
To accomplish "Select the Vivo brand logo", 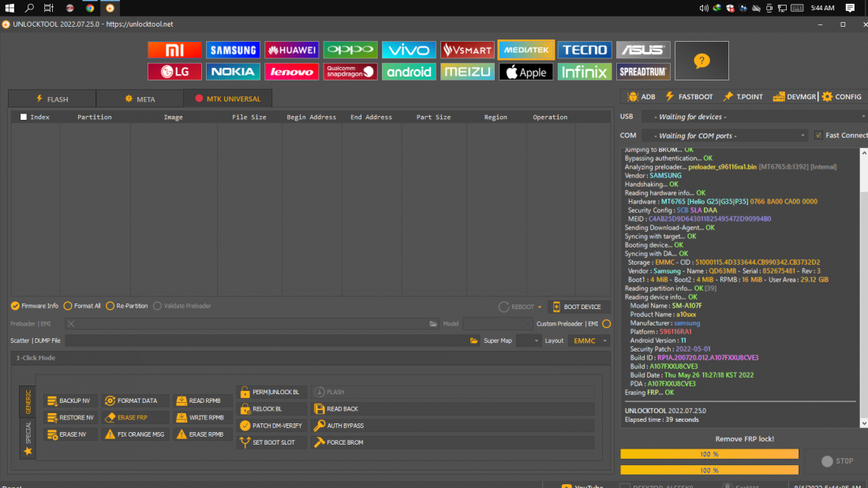I will click(409, 50).
